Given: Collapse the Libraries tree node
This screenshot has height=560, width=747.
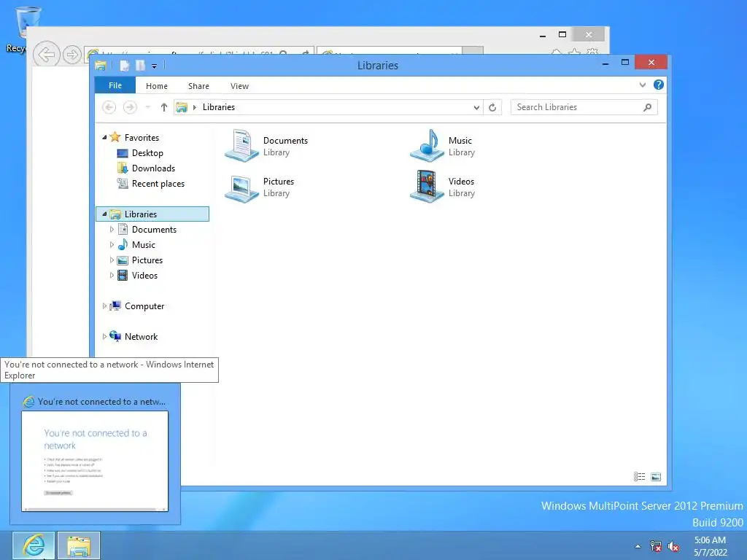Looking at the screenshot, I should 104,214.
